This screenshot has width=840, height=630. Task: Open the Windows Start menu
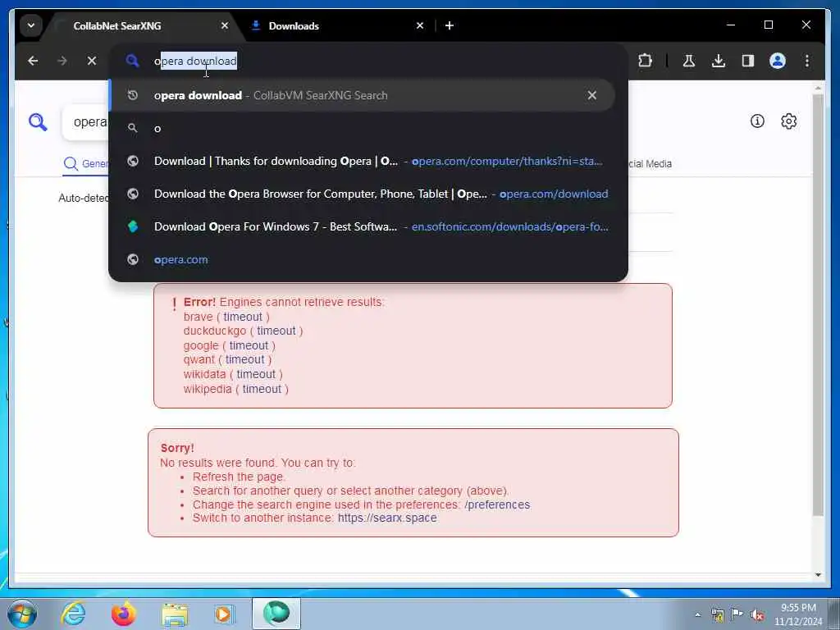22,614
